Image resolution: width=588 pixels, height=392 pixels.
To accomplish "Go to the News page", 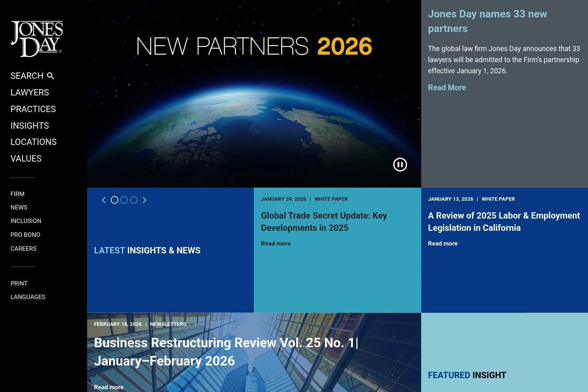I will [19, 207].
